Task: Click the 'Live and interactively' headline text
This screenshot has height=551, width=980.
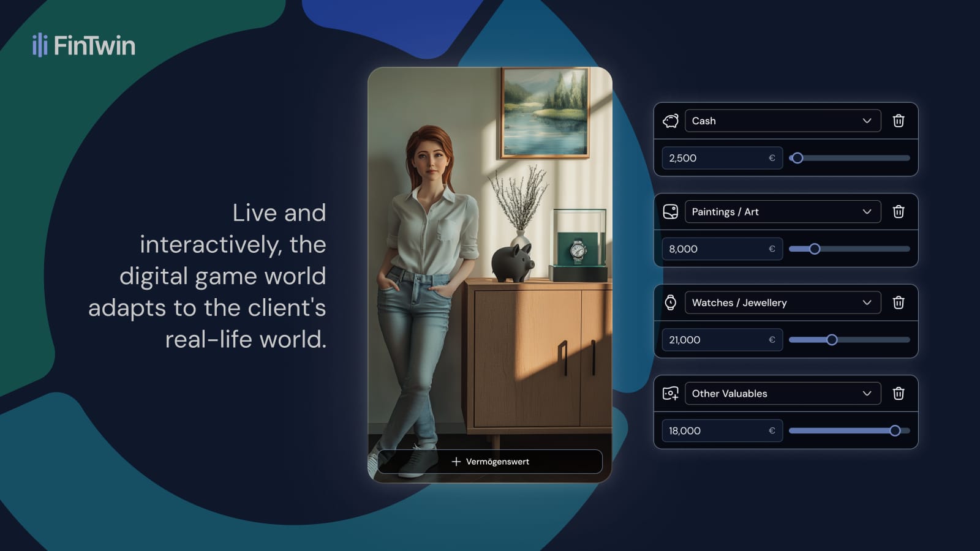Action: (x=207, y=275)
